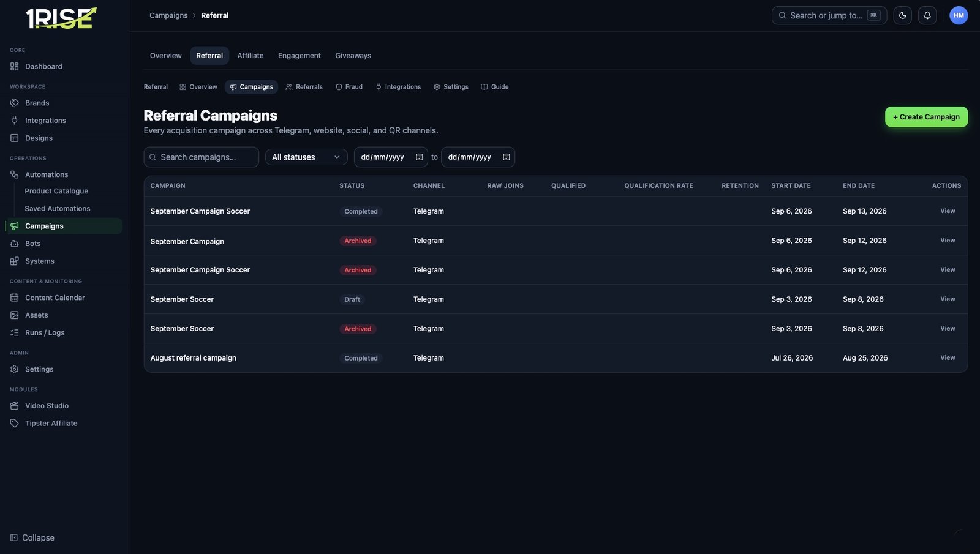Click the admin Settings gear icon in sidebar
Screen dimensions: 980x554
(15, 369)
